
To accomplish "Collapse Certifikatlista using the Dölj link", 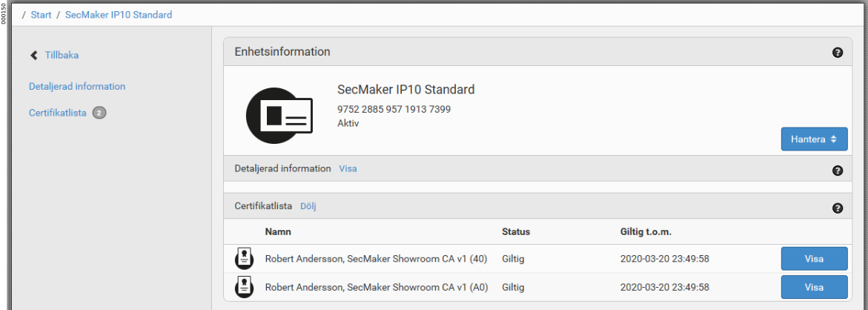I will click(x=308, y=206).
